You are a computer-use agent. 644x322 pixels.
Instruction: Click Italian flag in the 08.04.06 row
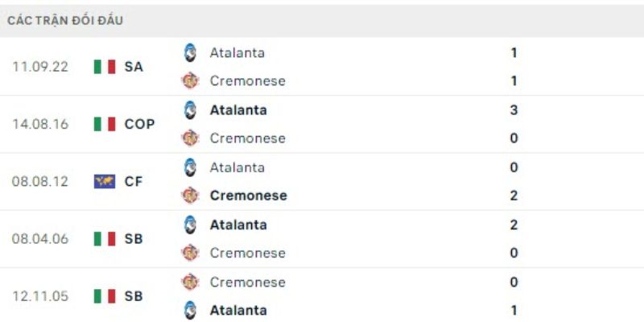pos(105,239)
